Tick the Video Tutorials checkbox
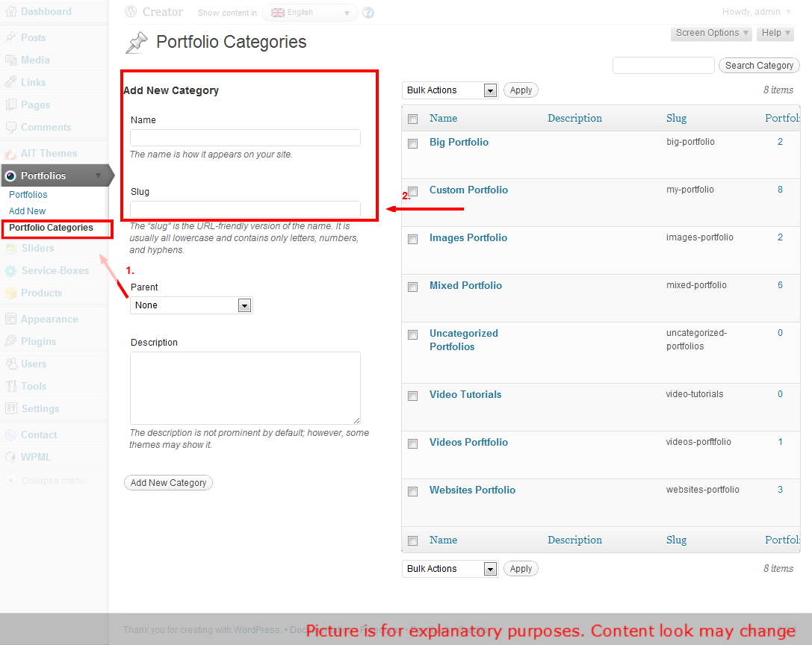The image size is (812, 645). coord(412,396)
